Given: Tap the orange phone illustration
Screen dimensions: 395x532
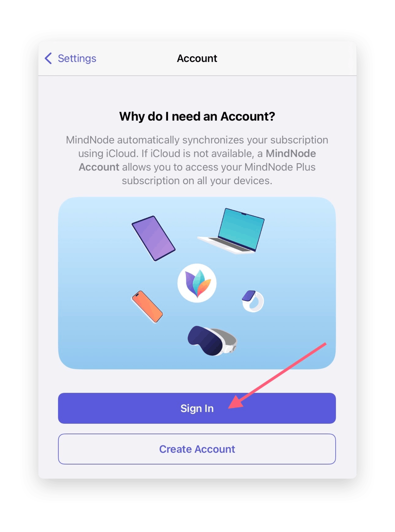Looking at the screenshot, I should (x=147, y=307).
